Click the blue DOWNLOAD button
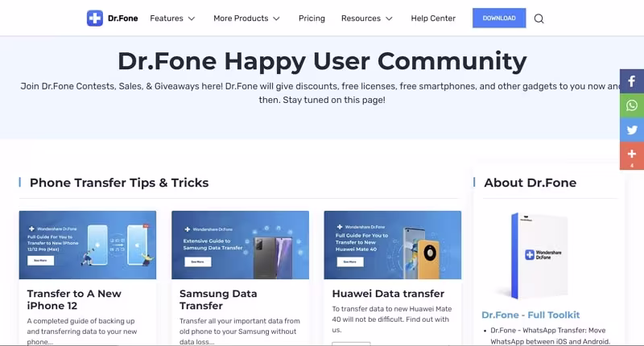Viewport: 644px width, 346px height. pyautogui.click(x=499, y=18)
